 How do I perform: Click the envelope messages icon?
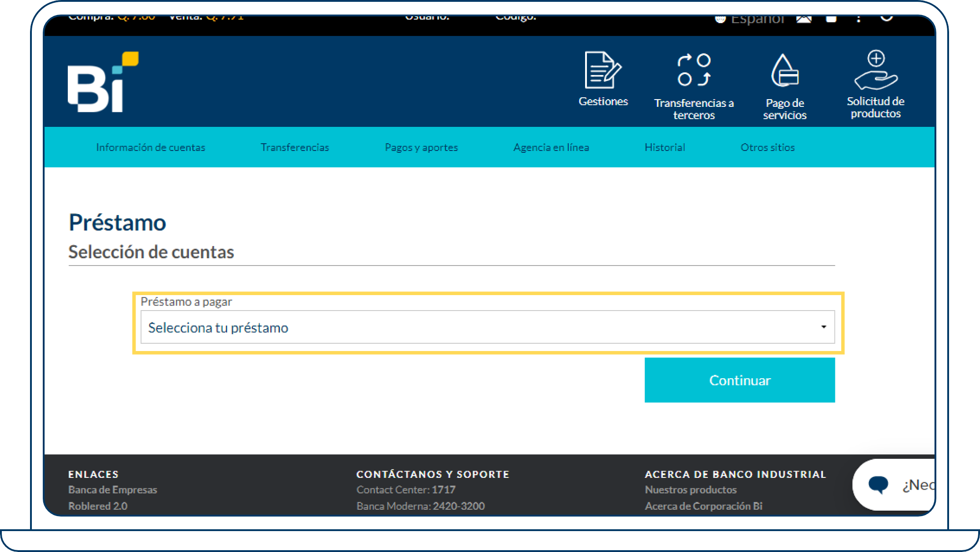point(804,19)
